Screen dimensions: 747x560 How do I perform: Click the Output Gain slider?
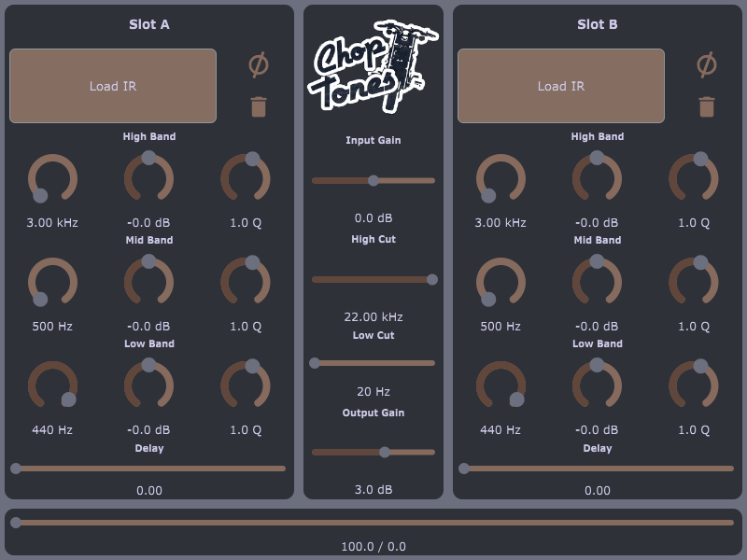373,453
